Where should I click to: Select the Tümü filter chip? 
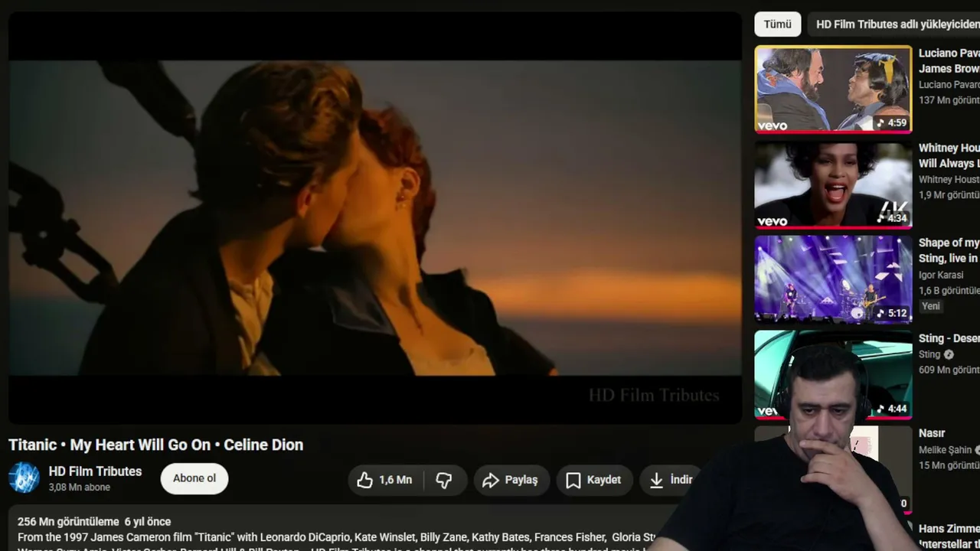tap(778, 24)
